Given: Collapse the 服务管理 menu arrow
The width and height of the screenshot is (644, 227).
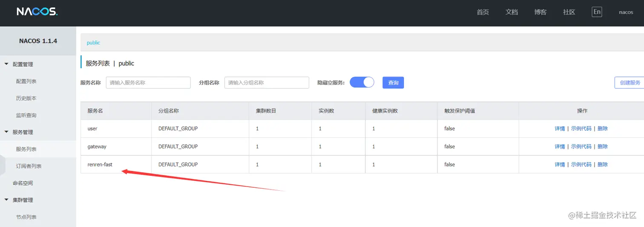Looking at the screenshot, I should click(x=6, y=132).
